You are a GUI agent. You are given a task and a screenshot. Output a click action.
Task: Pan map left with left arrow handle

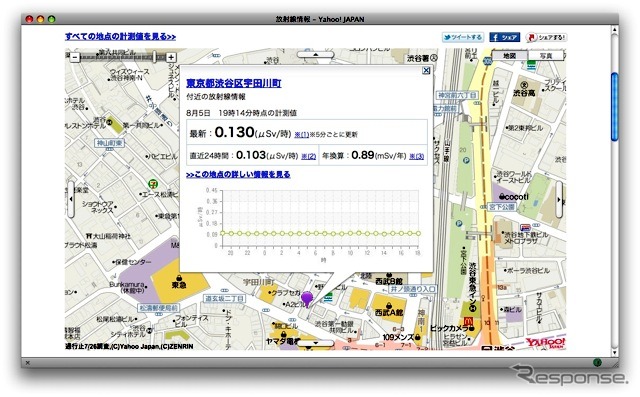71,199
